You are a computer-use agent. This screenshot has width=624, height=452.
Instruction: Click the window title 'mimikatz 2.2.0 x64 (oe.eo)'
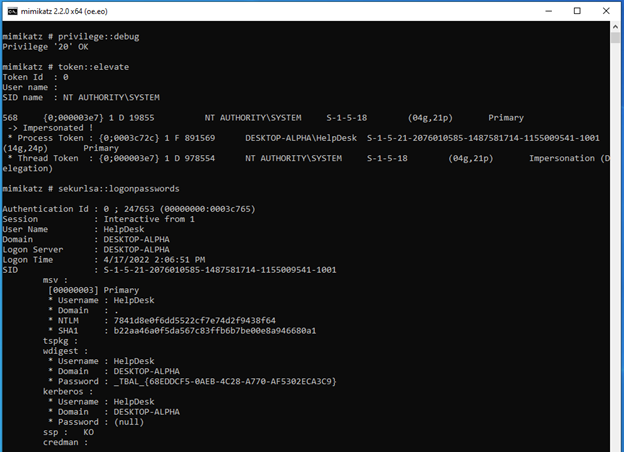(x=64, y=12)
